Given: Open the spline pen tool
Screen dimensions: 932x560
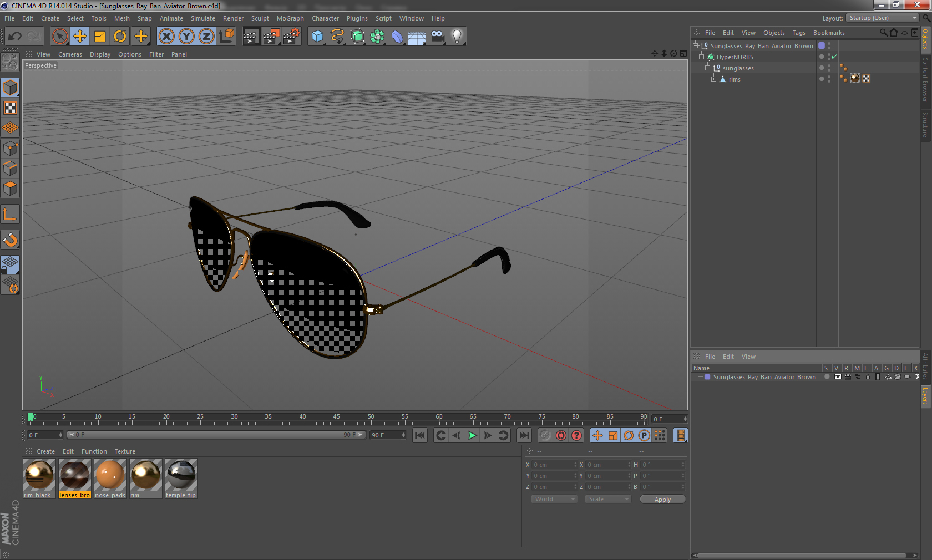Looking at the screenshot, I should click(x=337, y=37).
